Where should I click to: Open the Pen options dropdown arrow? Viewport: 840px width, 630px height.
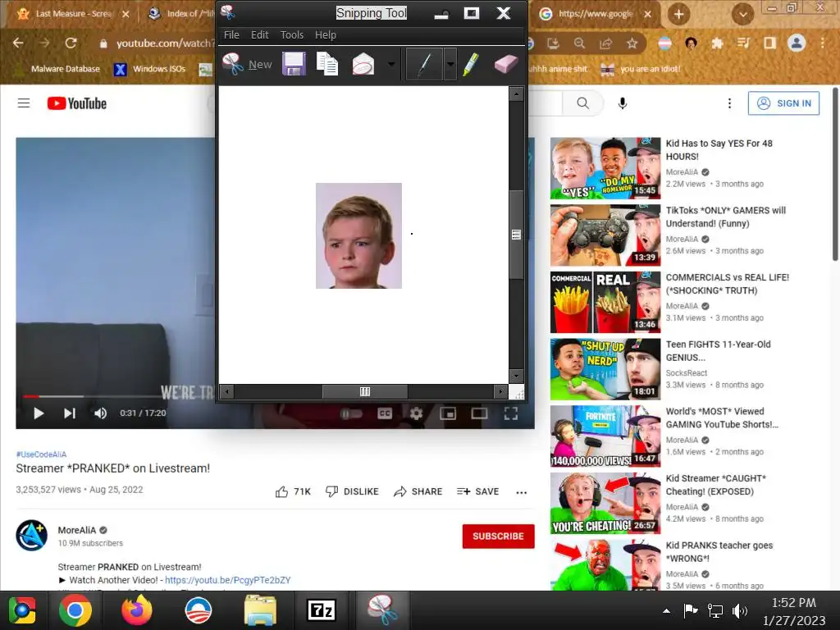[450, 64]
